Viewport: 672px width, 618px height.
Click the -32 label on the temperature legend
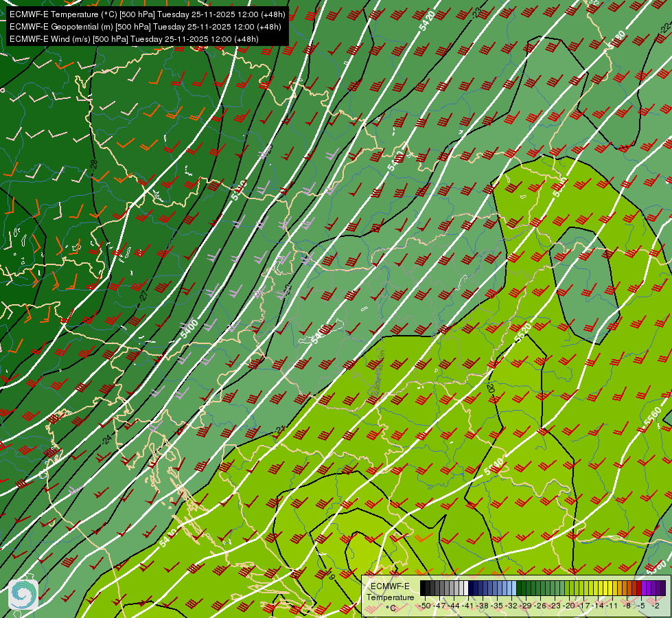pos(511,606)
